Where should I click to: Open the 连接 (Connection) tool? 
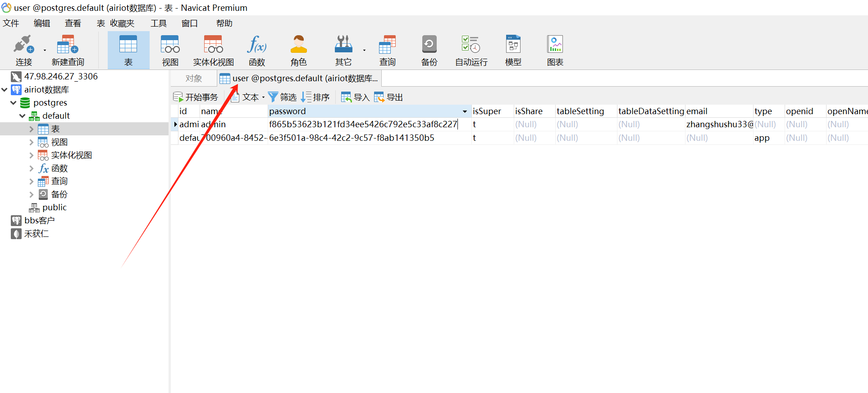click(x=23, y=50)
